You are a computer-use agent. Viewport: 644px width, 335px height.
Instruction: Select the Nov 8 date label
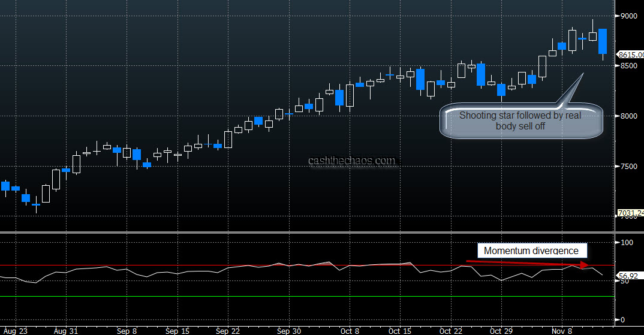click(x=562, y=331)
